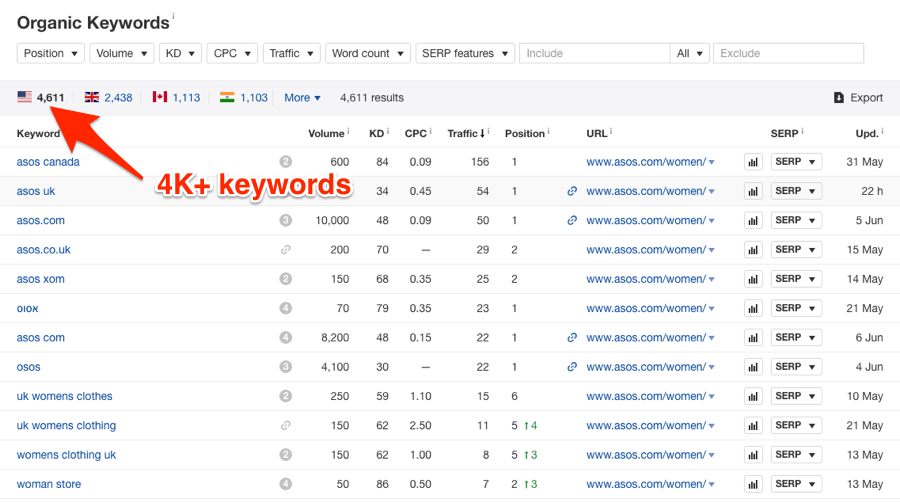Open chart icon for womens clothing uk row
Image resolution: width=900 pixels, height=503 pixels.
point(753,455)
